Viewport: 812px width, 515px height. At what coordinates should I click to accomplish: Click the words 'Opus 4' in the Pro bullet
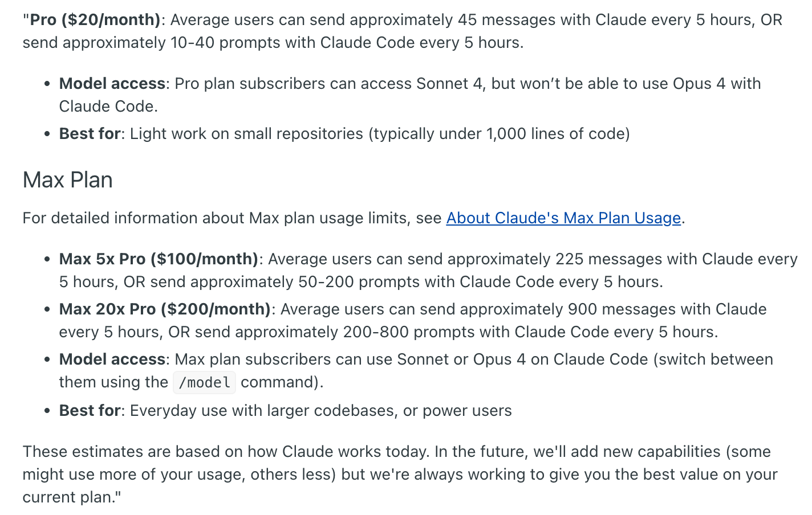699,84
